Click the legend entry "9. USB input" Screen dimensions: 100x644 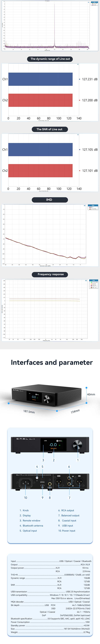(66, 526)
